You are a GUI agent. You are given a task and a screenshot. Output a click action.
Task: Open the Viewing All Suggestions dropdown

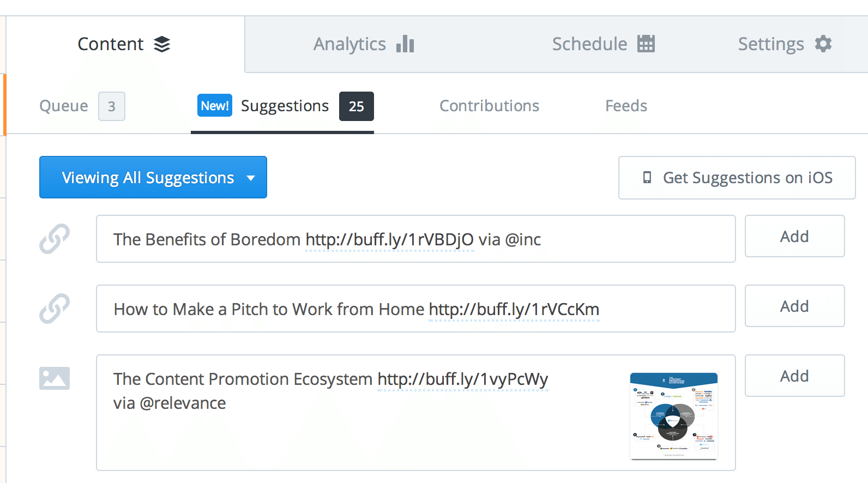(153, 177)
